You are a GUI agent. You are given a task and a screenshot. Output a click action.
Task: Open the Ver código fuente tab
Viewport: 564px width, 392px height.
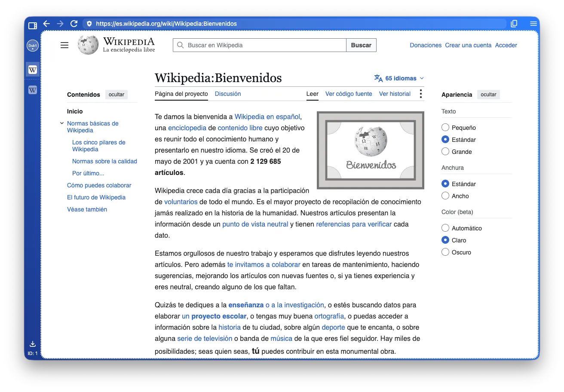click(349, 94)
